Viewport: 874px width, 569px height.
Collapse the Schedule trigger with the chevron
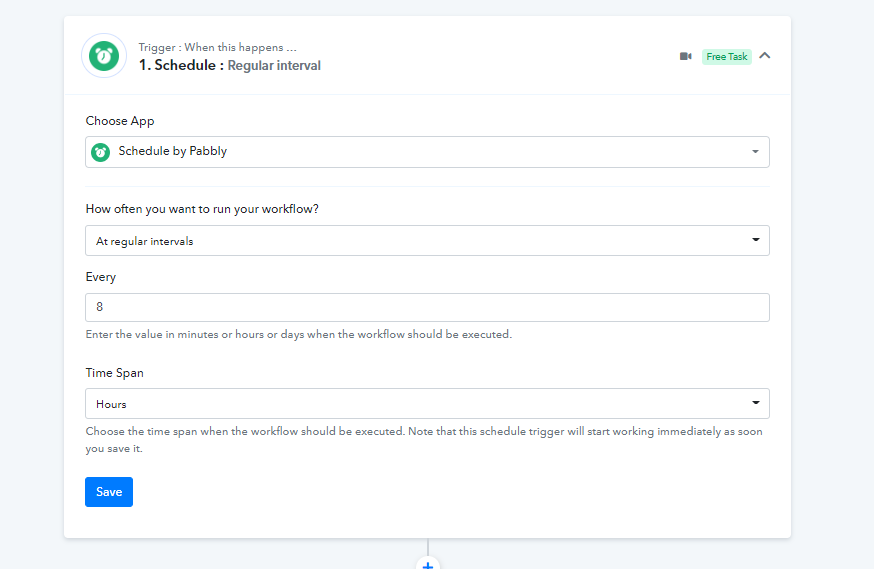tap(765, 56)
